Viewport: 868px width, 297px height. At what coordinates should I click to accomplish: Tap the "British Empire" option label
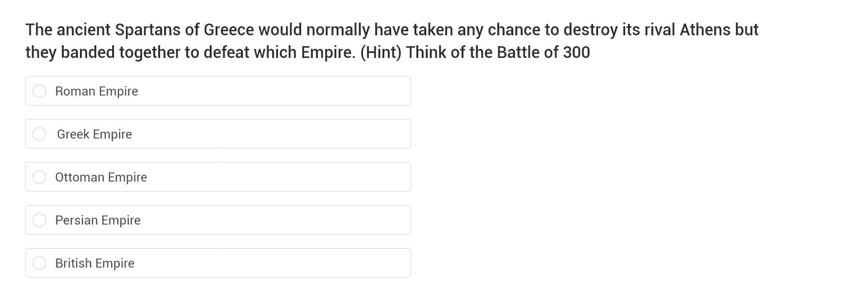pos(94,263)
